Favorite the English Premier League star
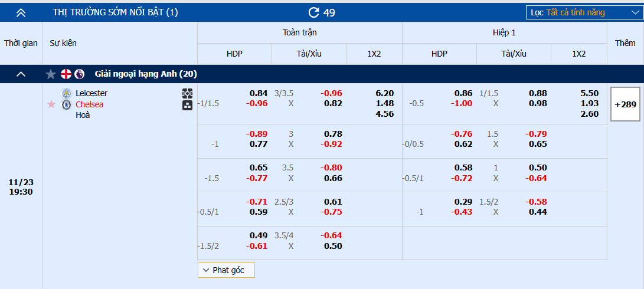Image resolution: width=644 pixels, height=289 pixels. pos(51,74)
